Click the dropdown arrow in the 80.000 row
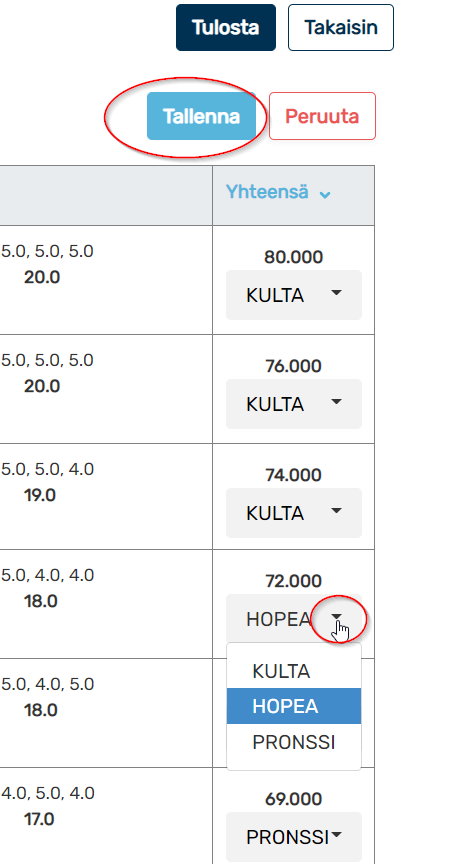Image resolution: width=451 pixels, height=864 pixels. pos(336,294)
